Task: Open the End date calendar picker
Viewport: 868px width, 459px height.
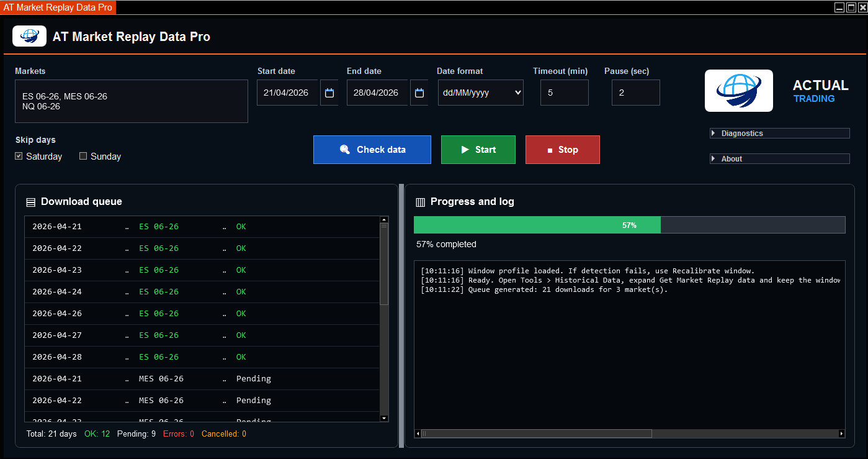Action: click(x=419, y=93)
